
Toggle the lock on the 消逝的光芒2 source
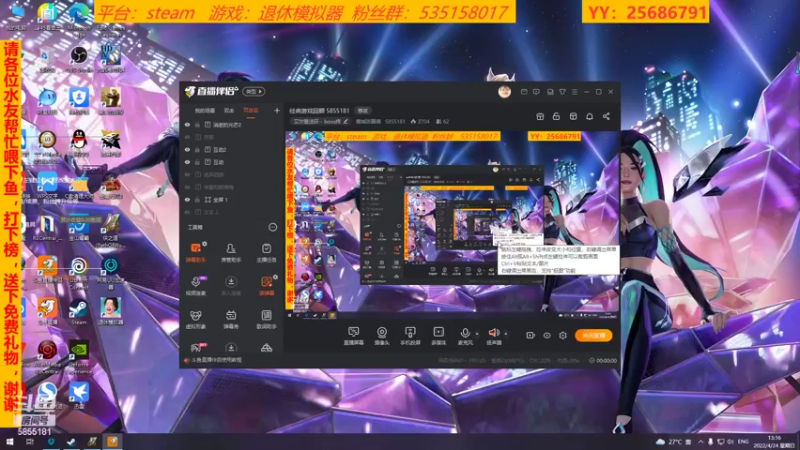197,124
